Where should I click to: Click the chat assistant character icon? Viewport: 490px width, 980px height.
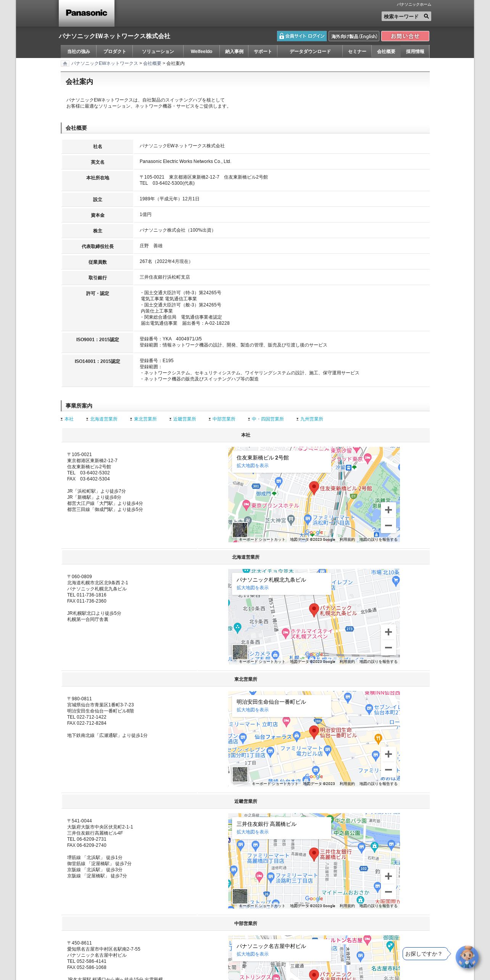click(467, 957)
